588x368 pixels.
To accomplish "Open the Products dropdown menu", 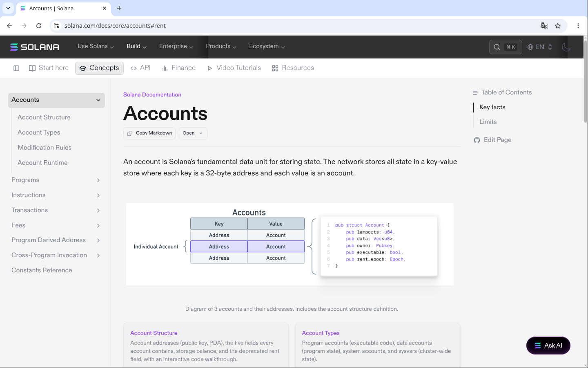I will [x=221, y=47].
